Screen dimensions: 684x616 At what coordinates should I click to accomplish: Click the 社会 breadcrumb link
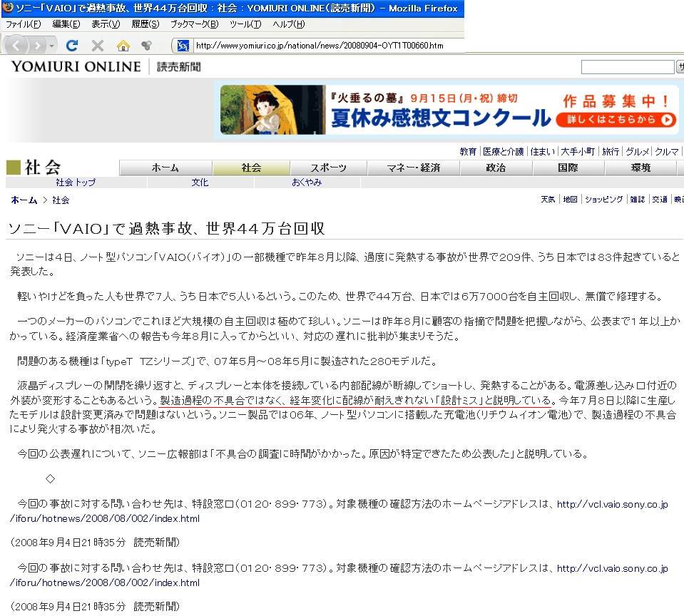pos(61,200)
